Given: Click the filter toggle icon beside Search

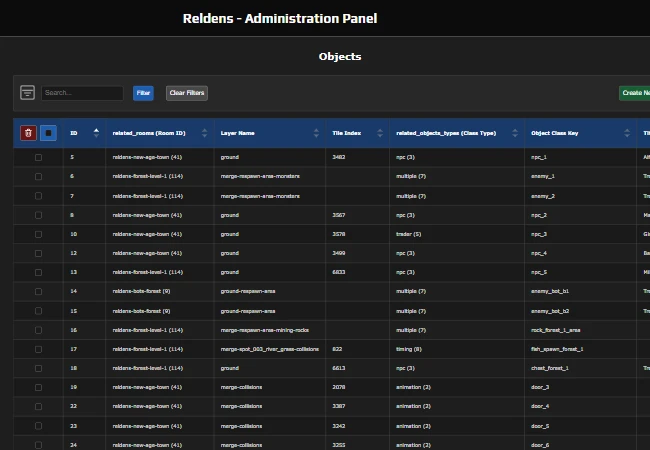Looking at the screenshot, I should pyautogui.click(x=27, y=92).
